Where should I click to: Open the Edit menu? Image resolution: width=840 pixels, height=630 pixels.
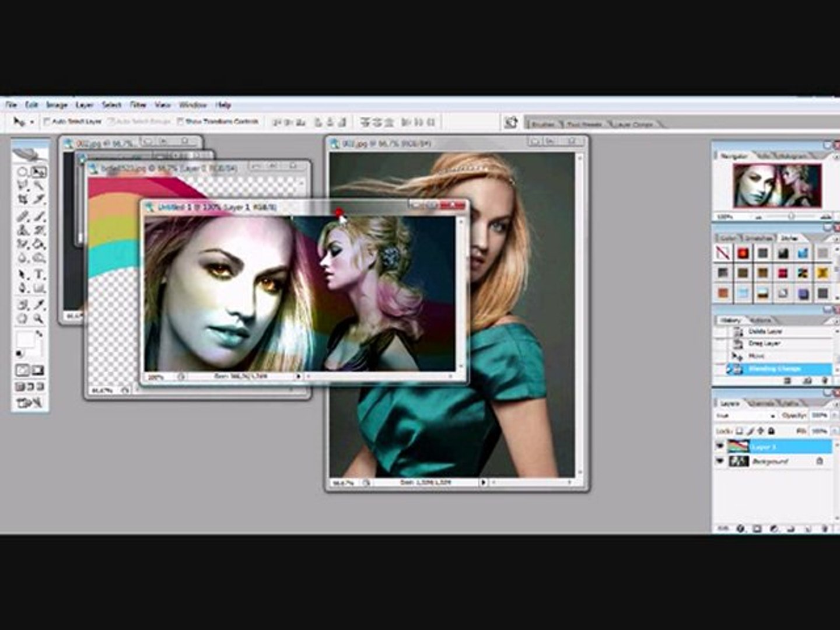32,105
